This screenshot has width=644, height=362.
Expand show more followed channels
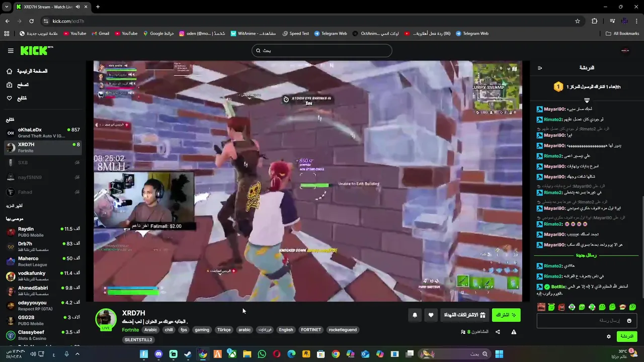14,206
